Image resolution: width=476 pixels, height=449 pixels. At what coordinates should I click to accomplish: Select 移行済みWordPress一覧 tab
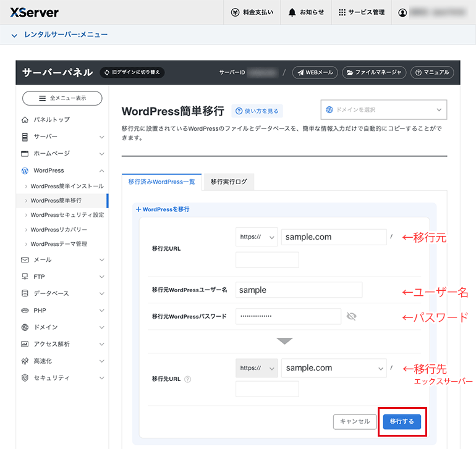[x=161, y=182]
